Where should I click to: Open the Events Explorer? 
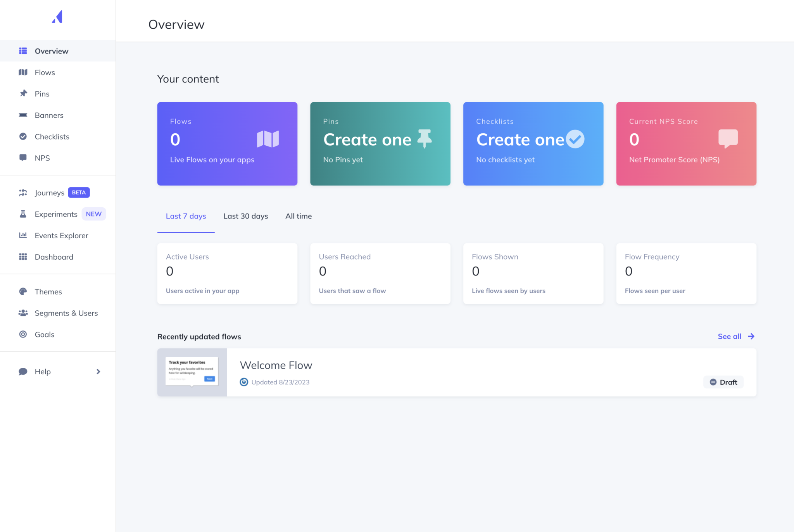[x=61, y=235]
